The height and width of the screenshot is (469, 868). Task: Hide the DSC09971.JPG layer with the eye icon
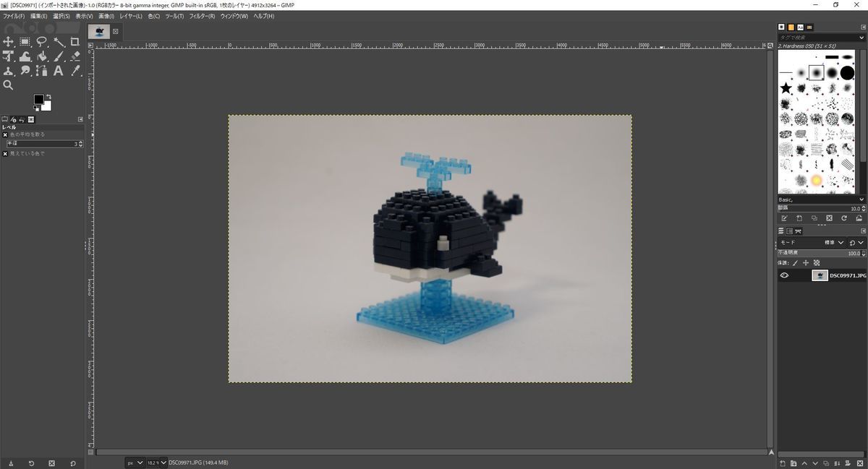pos(784,275)
